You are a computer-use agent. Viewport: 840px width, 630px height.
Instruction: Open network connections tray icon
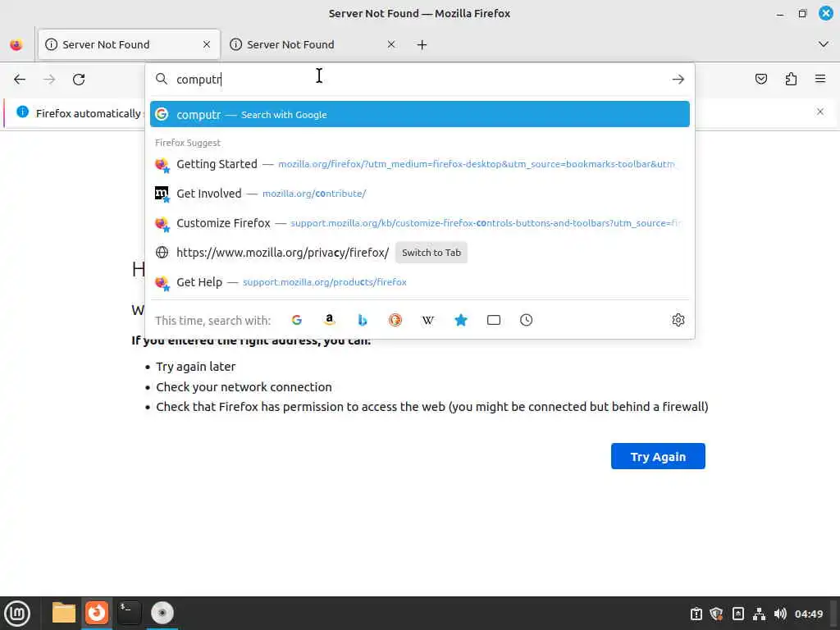click(x=759, y=614)
